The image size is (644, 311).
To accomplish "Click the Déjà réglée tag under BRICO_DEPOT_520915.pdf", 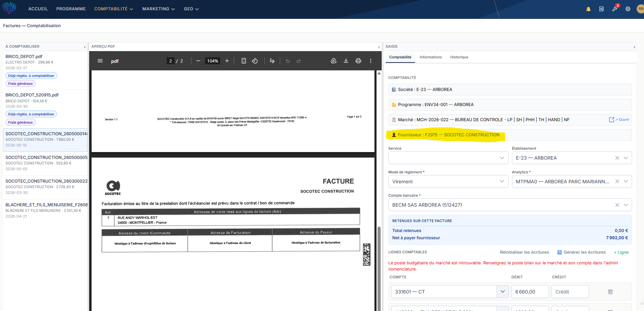I will (x=31, y=114).
